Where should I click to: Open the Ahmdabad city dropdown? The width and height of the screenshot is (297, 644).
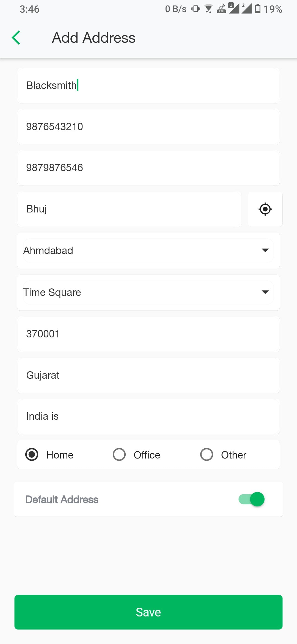click(148, 250)
